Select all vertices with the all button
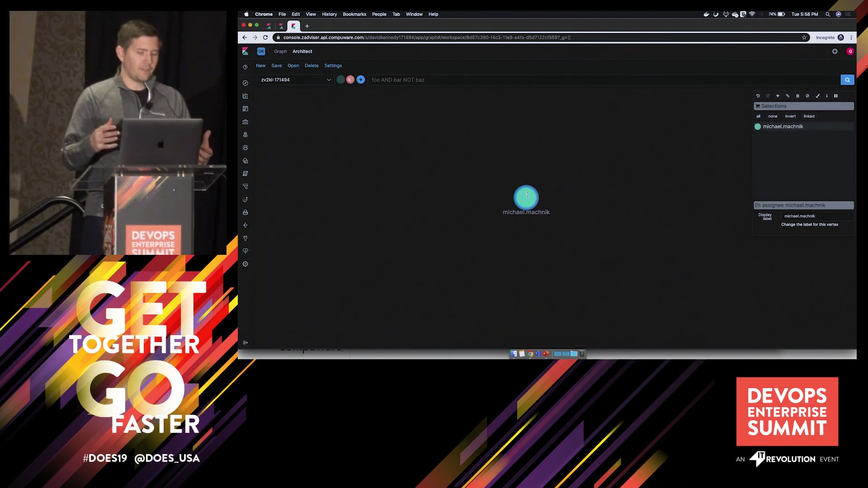Viewport: 868px width, 488px height. (x=759, y=117)
